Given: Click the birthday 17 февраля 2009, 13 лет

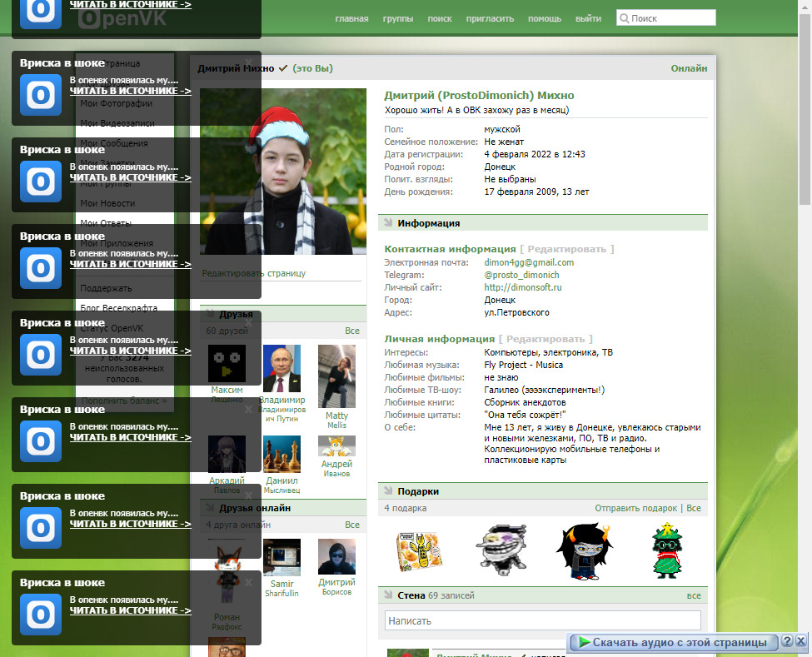Looking at the screenshot, I should [536, 192].
